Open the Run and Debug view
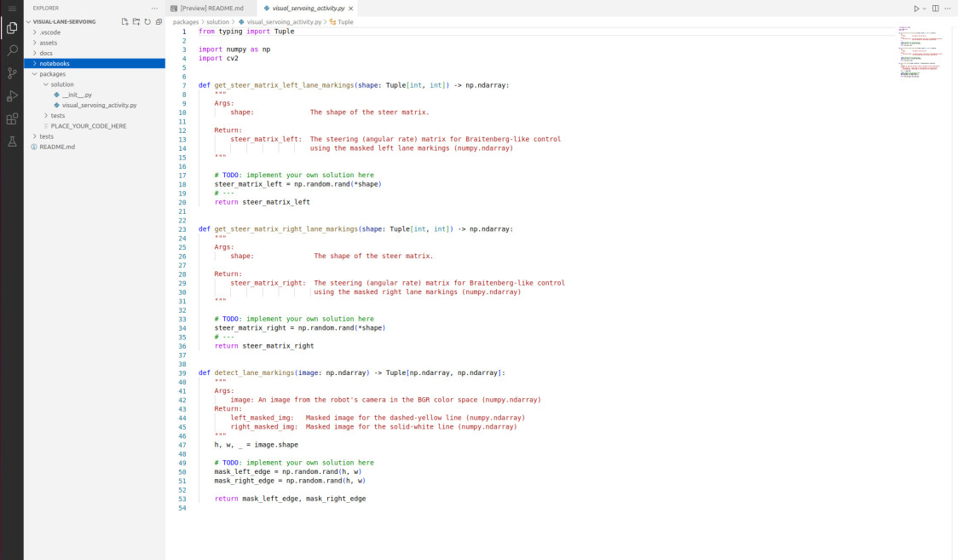The image size is (958, 560). 12,96
